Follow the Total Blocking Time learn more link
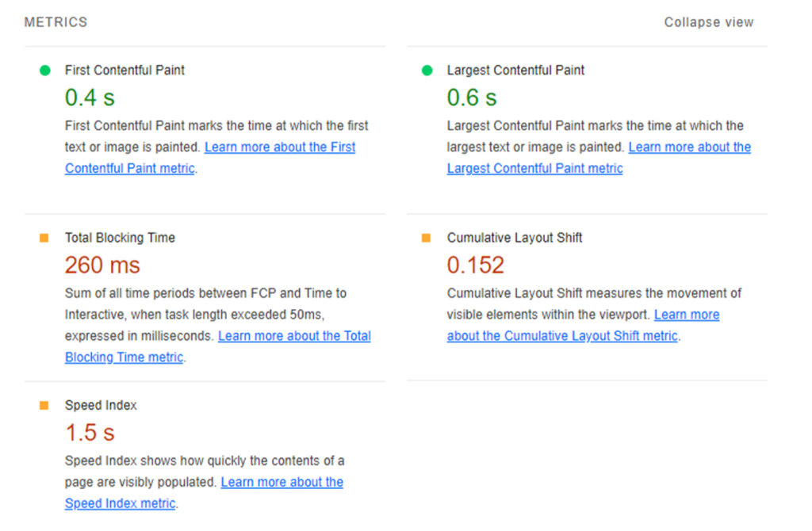 click(294, 335)
